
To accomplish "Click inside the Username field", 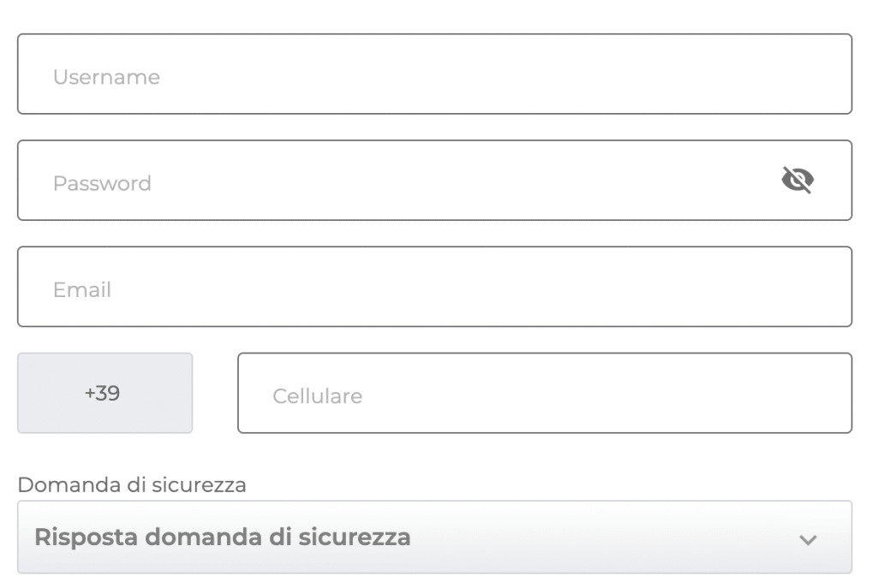I will [x=343, y=75].
